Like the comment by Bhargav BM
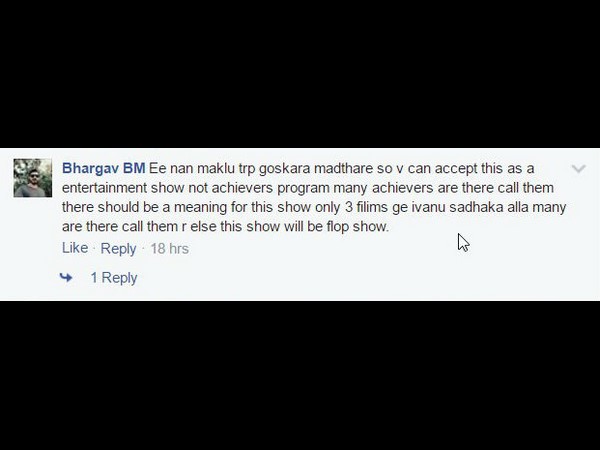The height and width of the screenshot is (450, 600). pyautogui.click(x=75, y=248)
